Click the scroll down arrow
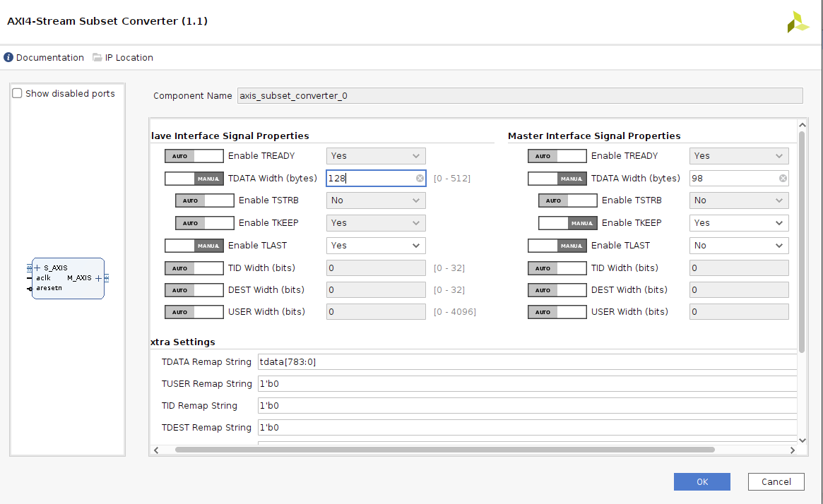This screenshot has width=823, height=504. click(802, 440)
